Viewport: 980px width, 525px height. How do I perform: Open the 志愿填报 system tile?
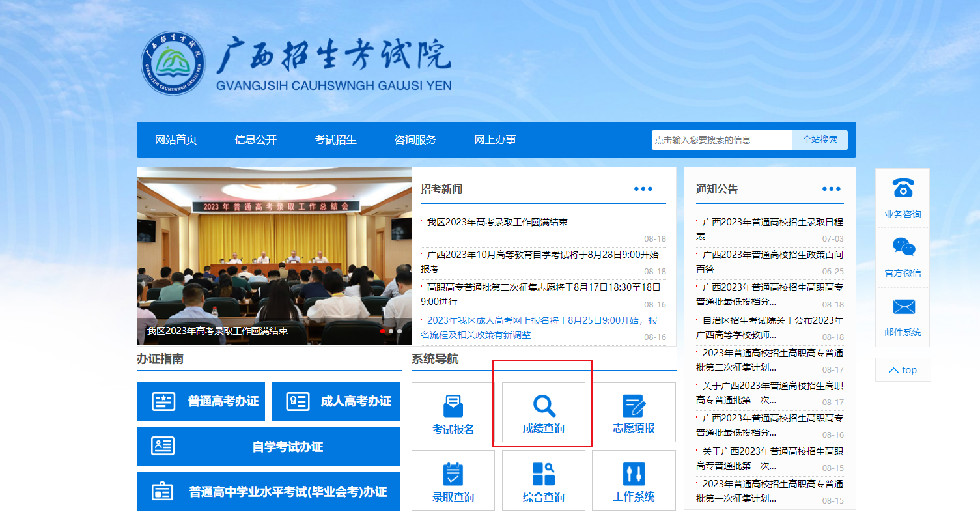click(x=634, y=412)
